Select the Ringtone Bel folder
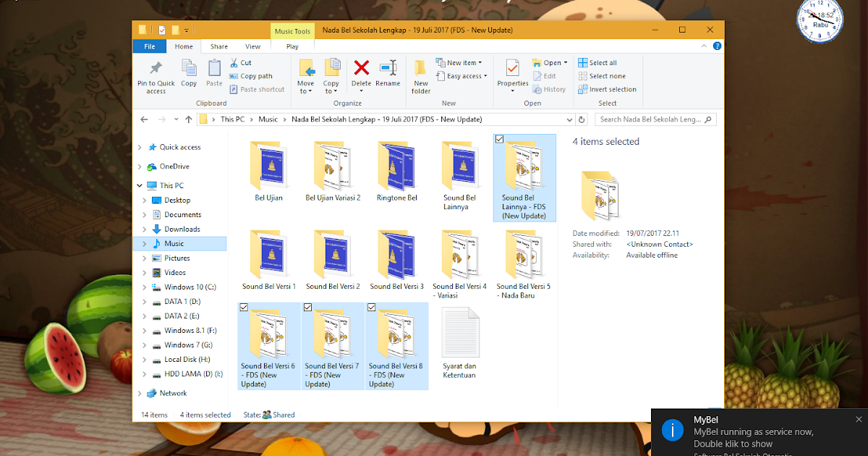This screenshot has height=456, width=868. point(397,172)
